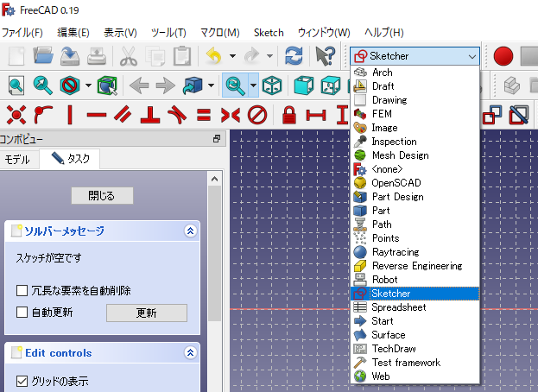Click the What's This help cursor icon
The image size is (538, 392).
coord(325,56)
